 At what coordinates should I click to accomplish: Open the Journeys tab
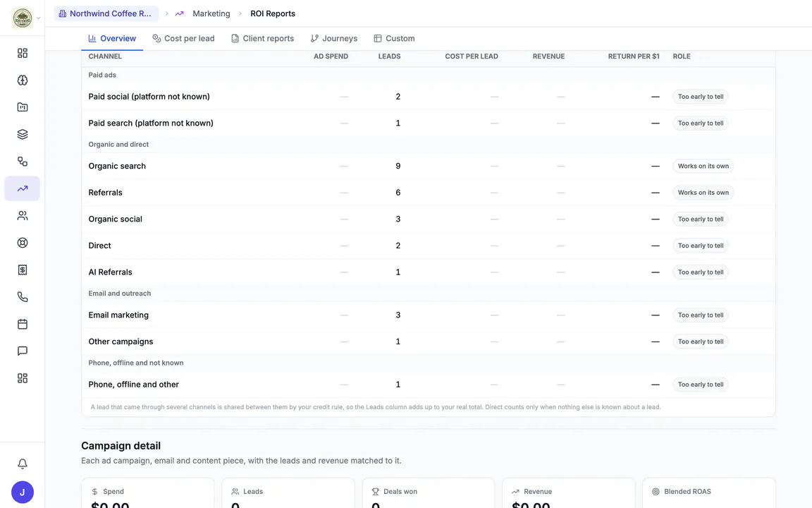(x=333, y=38)
